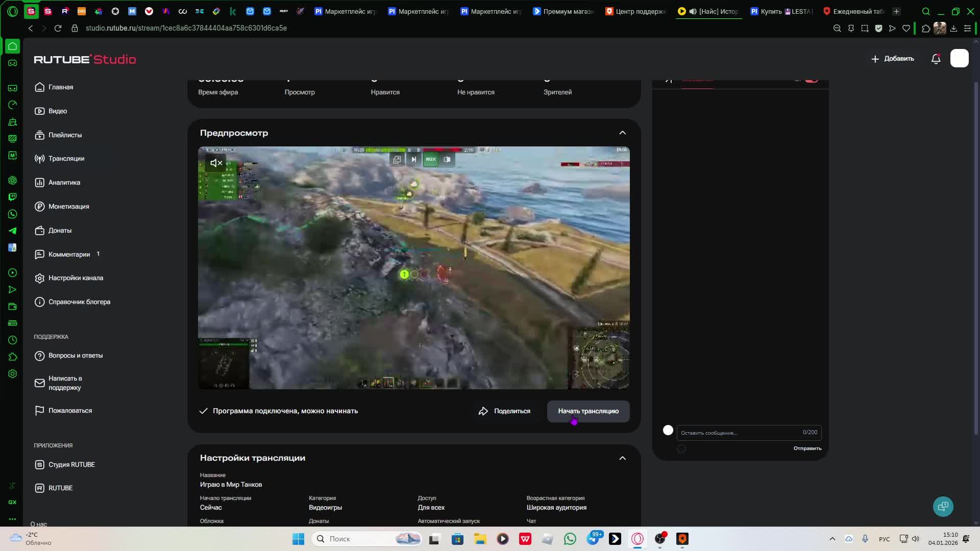Image resolution: width=980 pixels, height=551 pixels.
Task: Open Монетизация section
Action: [x=62, y=207]
